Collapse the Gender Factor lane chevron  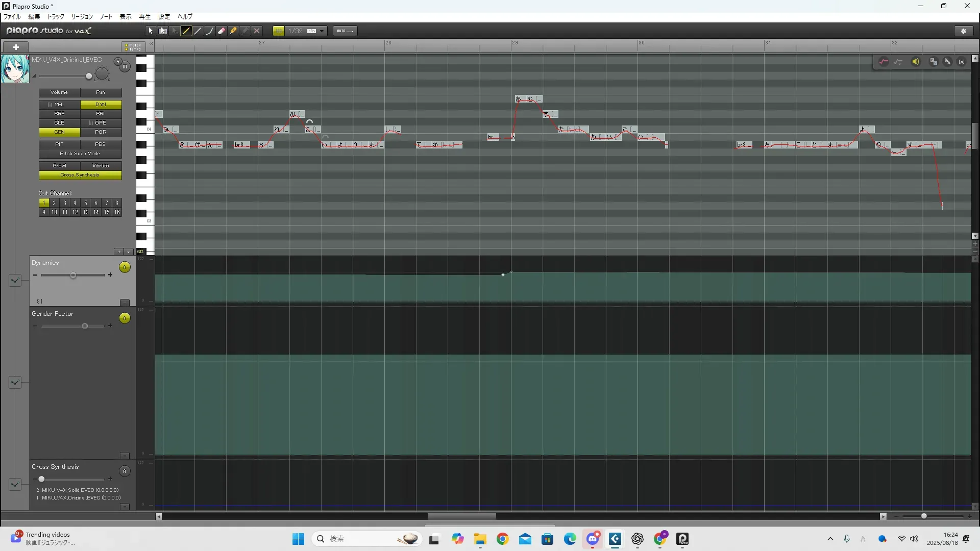[x=15, y=382]
